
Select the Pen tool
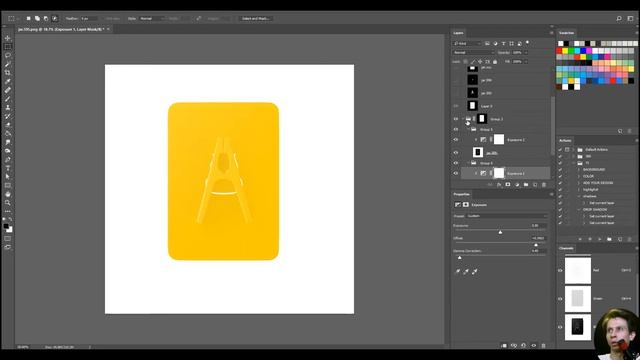7,160
